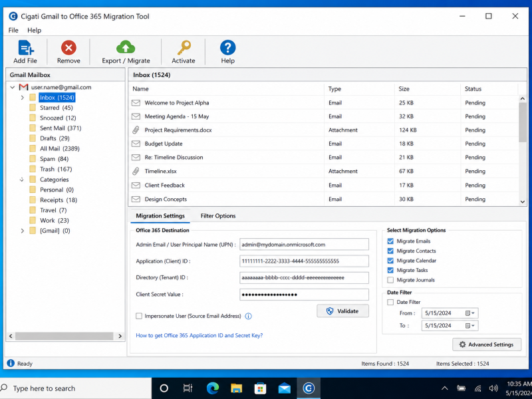Click the Spam folder icon

click(33, 159)
